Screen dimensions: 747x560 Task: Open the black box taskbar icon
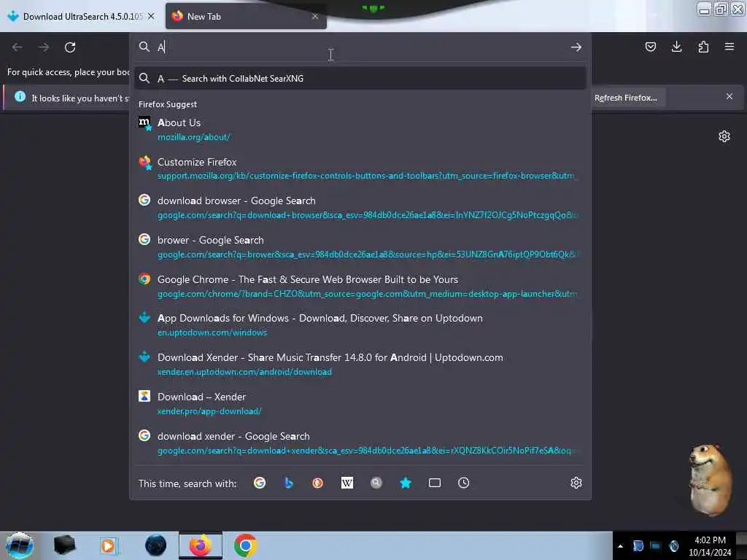65,545
